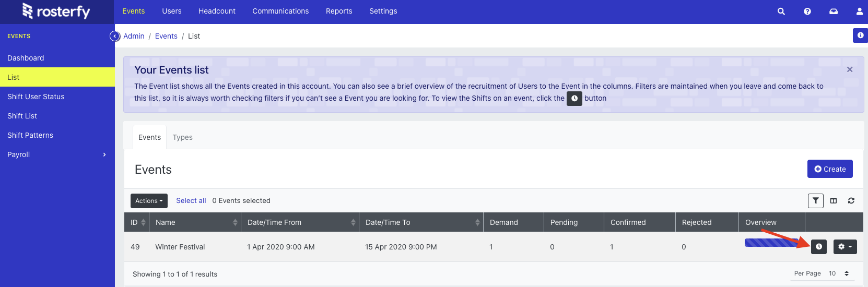Click the help question mark icon
This screenshot has height=287, width=868.
point(807,11)
